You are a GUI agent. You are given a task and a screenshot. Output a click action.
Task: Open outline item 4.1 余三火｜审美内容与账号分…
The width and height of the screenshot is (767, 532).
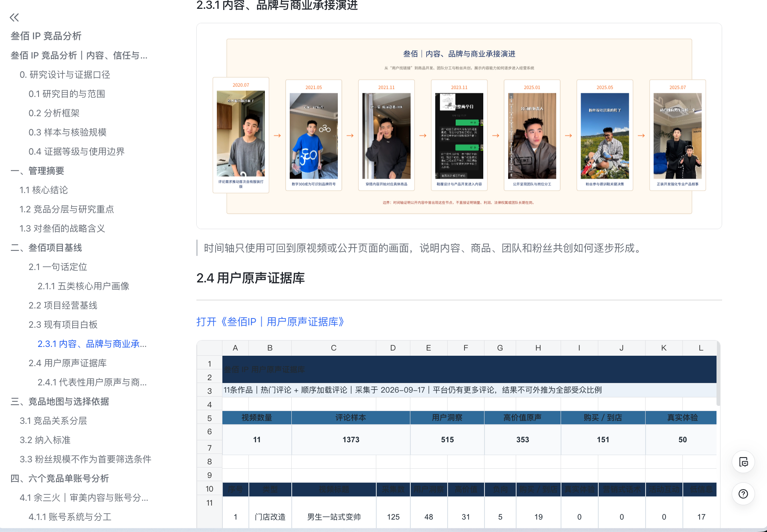[x=84, y=498]
